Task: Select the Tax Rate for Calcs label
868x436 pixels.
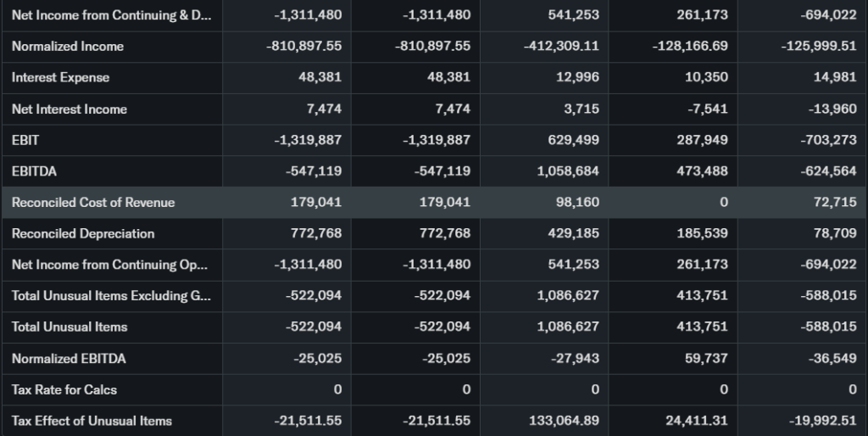Action: pyautogui.click(x=64, y=389)
